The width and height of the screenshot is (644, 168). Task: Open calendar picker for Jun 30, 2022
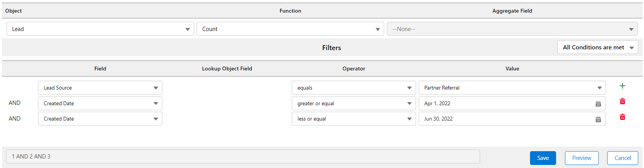tap(598, 119)
